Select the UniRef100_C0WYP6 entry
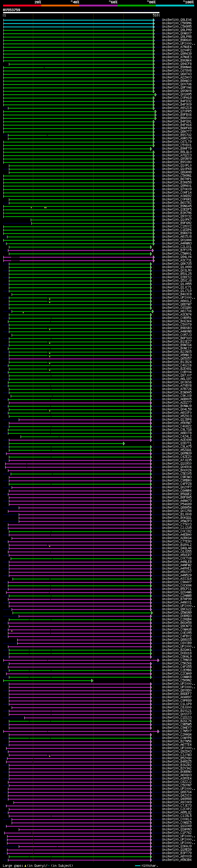 177,738
